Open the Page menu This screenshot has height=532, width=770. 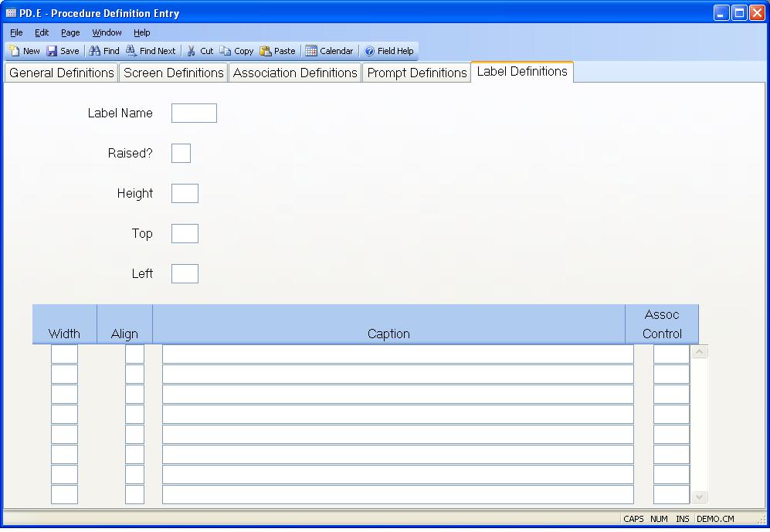pos(70,32)
